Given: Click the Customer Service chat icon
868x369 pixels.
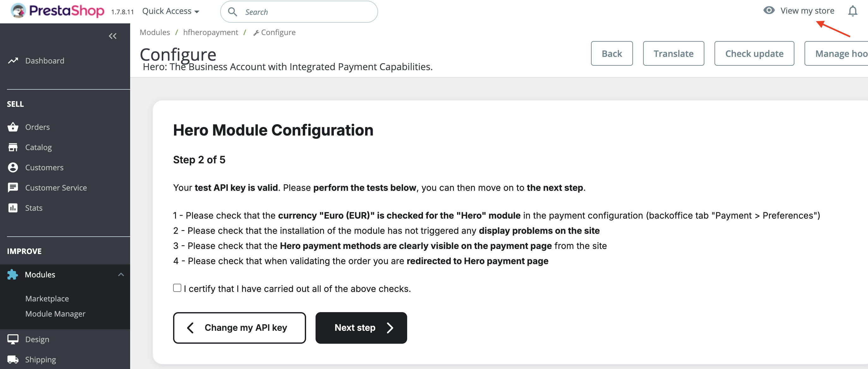Looking at the screenshot, I should pyautogui.click(x=13, y=188).
